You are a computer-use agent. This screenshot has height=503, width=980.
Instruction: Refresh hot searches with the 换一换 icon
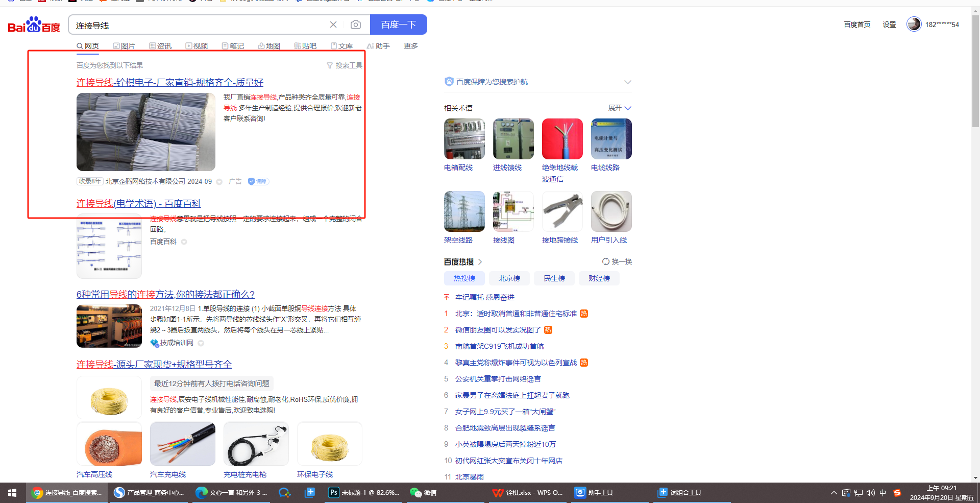click(606, 261)
